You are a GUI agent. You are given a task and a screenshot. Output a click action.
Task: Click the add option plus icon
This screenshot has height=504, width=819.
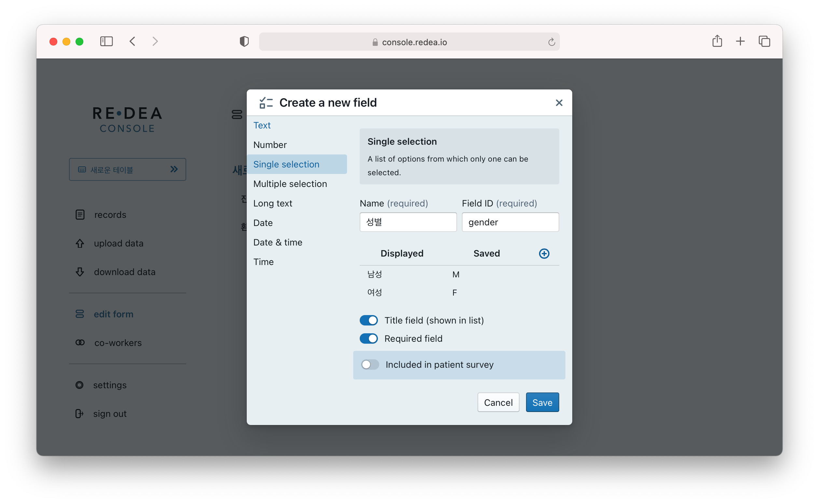544,254
